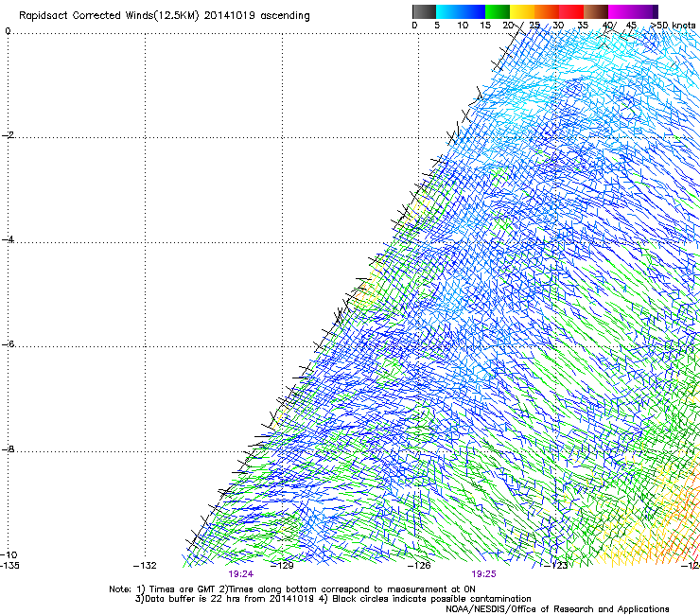
Task: Click the longitude label '-123'
Action: point(556,566)
